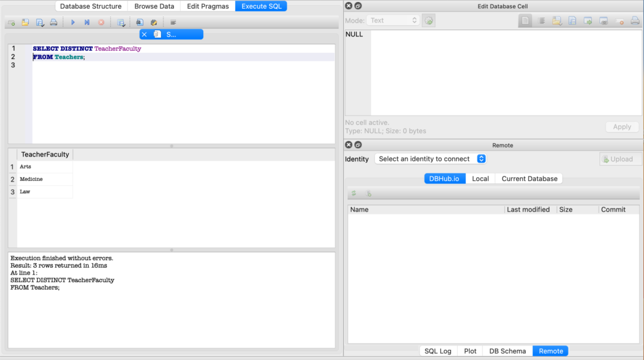Click the Import from file icon in cell editor
Screen dimensions: 644x360
[557, 21]
